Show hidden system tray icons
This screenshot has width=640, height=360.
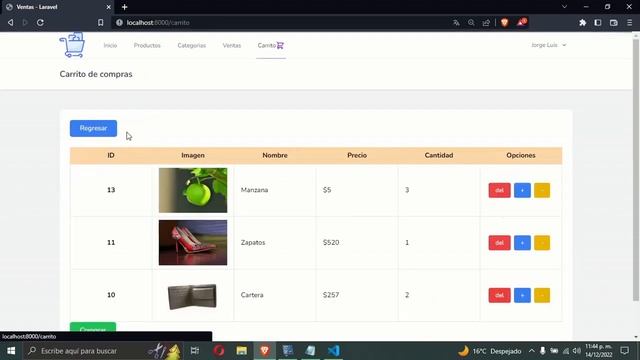coord(531,351)
